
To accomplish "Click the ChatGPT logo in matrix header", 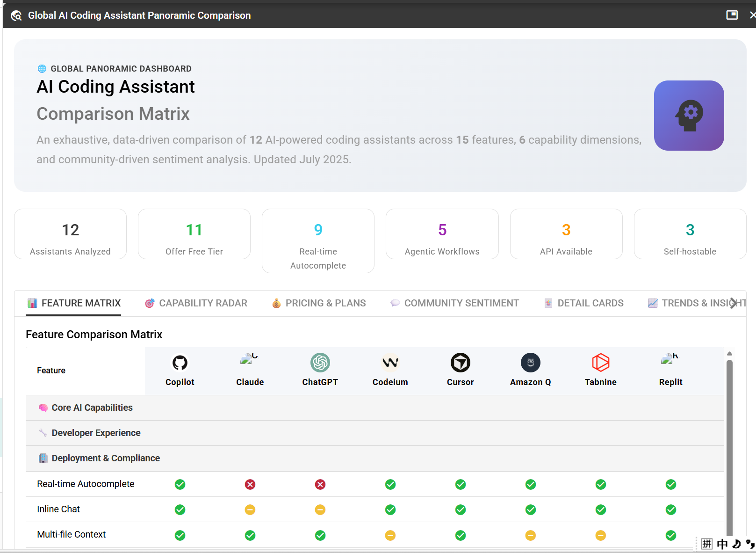I will click(x=320, y=363).
